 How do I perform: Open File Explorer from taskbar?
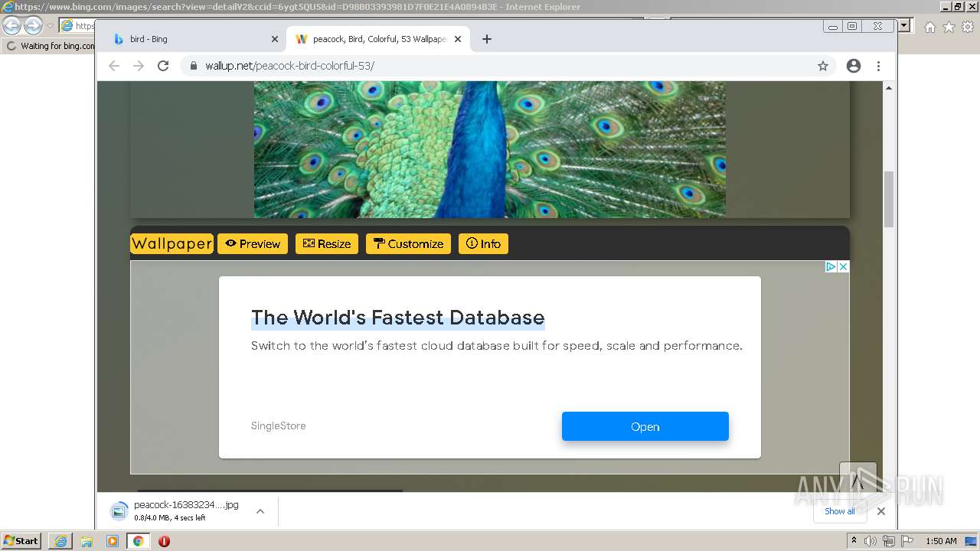click(x=87, y=541)
